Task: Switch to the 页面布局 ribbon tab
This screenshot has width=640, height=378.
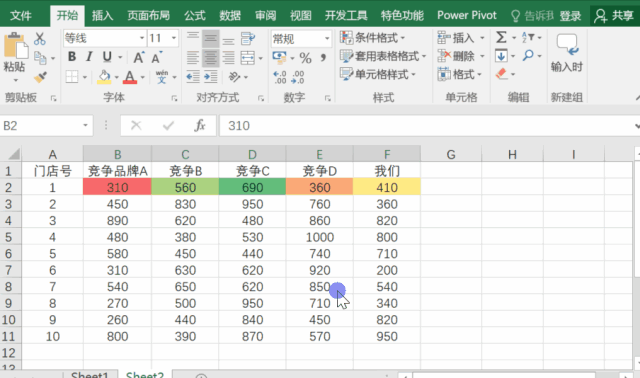Action: click(x=149, y=16)
